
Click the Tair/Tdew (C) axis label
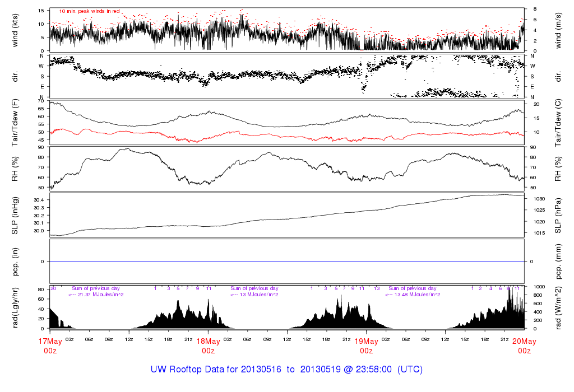[559, 122]
